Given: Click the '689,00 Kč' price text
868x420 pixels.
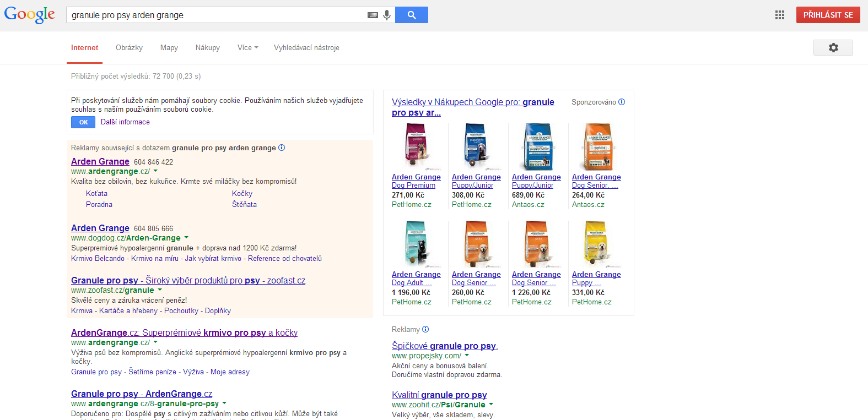Looking at the screenshot, I should click(x=528, y=195).
